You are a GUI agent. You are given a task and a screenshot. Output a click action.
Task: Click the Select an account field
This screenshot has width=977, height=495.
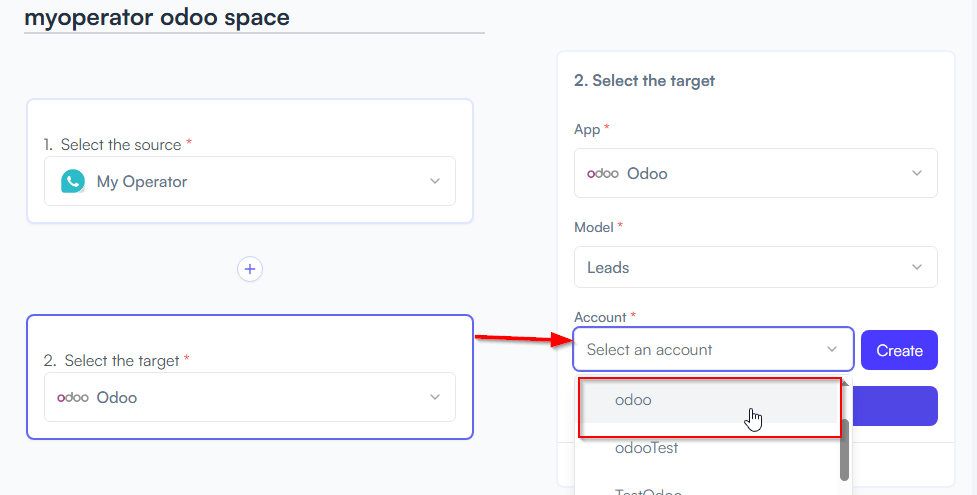(700, 349)
